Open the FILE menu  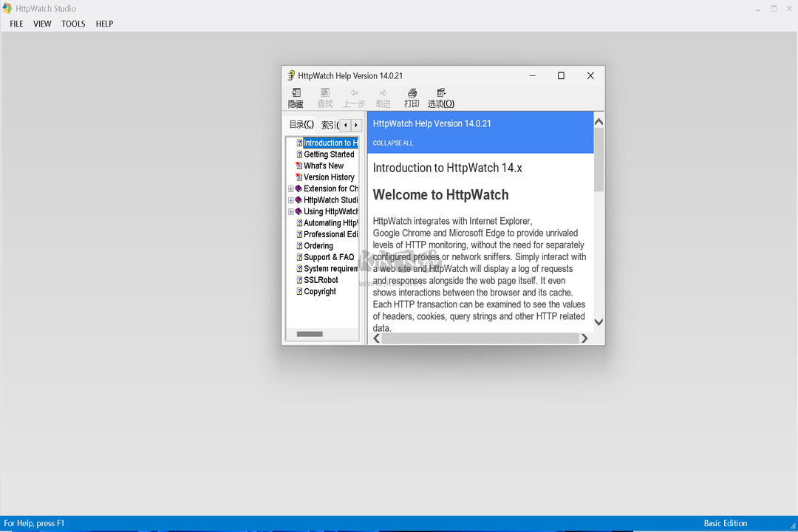[16, 24]
